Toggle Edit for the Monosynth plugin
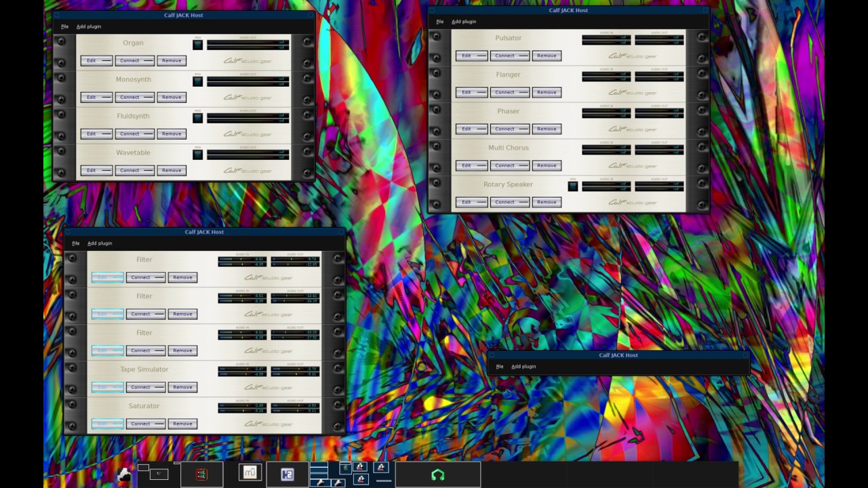The image size is (868, 488). click(x=96, y=97)
